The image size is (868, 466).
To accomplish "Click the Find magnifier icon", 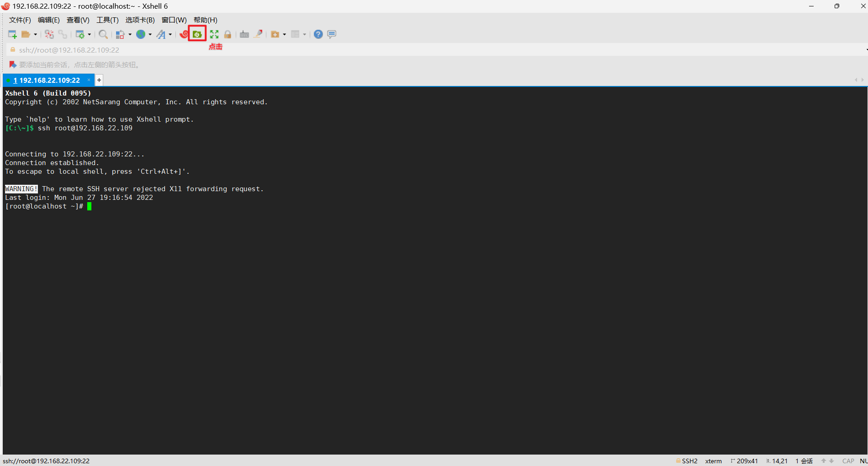I will pyautogui.click(x=103, y=34).
